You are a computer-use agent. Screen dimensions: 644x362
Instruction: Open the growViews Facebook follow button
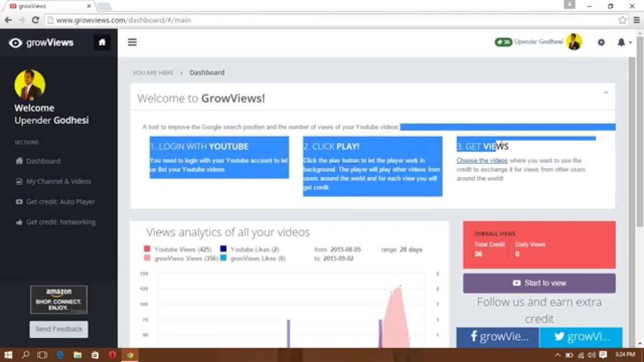pos(498,337)
